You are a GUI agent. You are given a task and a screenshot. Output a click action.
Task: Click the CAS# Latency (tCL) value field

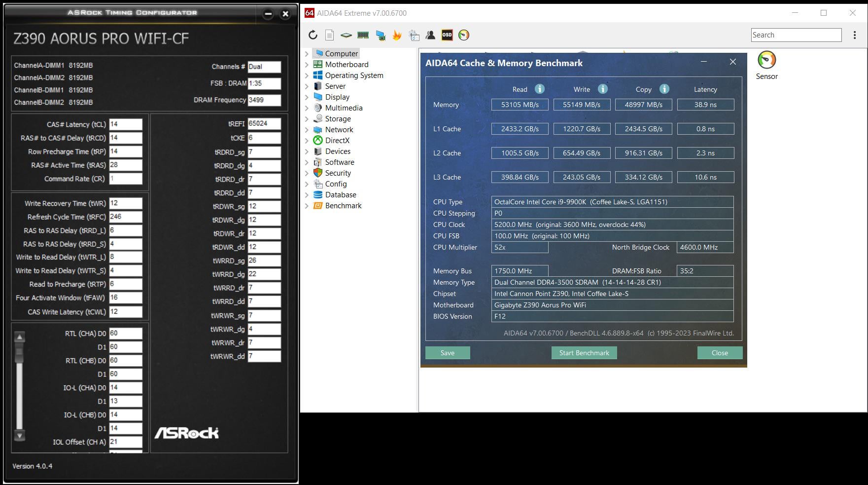[x=126, y=124]
